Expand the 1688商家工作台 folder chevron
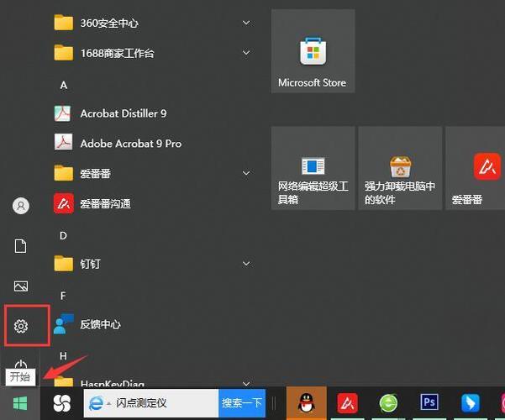Screen dimensions: 505x420 click(246, 52)
